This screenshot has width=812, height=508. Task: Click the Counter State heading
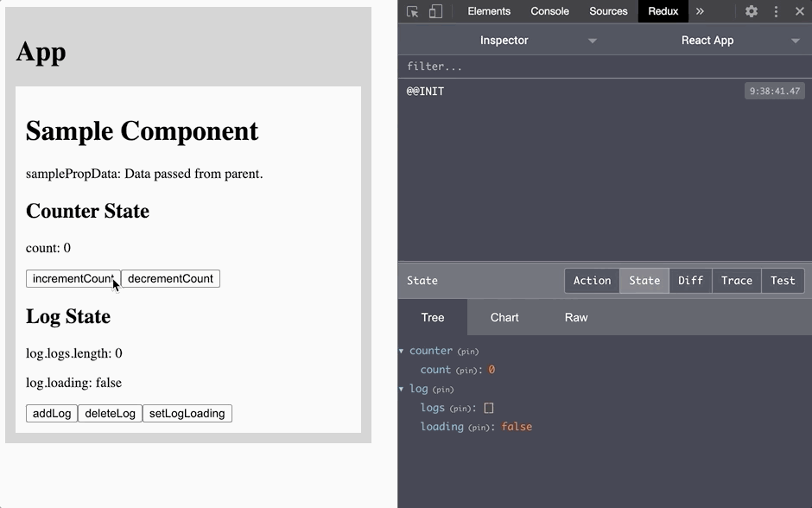point(87,211)
